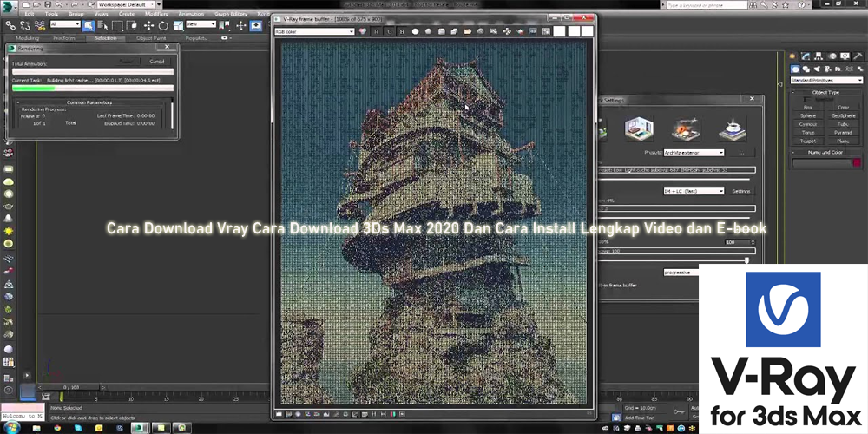Image resolution: width=868 pixels, height=434 pixels.
Task: Switch to the Display command panel tab
Action: [845, 56]
